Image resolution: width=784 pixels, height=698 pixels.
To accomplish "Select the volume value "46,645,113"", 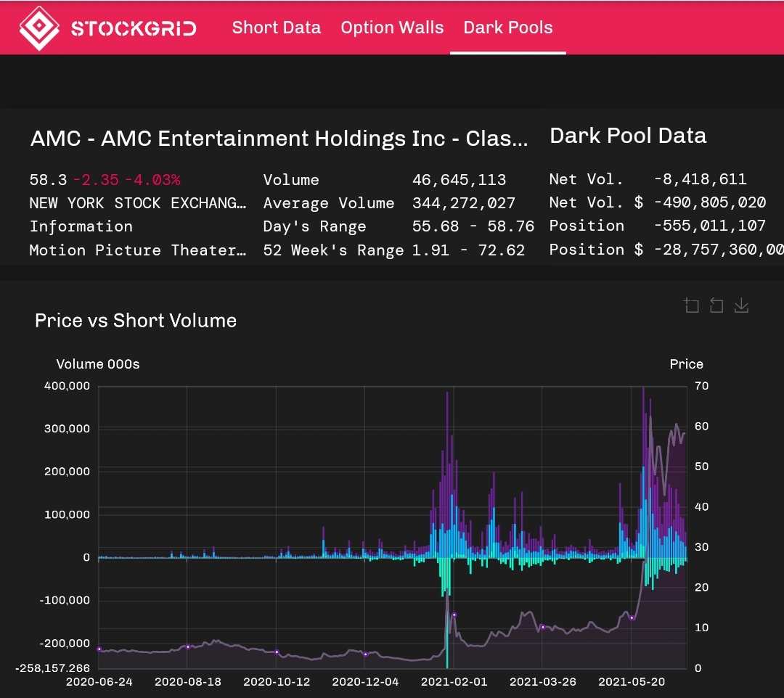I will (459, 180).
